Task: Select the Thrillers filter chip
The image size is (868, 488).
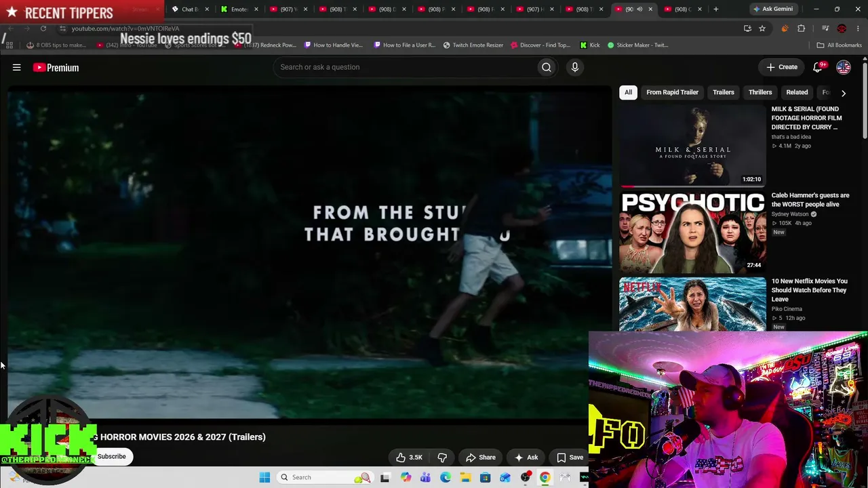Action: [x=760, y=92]
